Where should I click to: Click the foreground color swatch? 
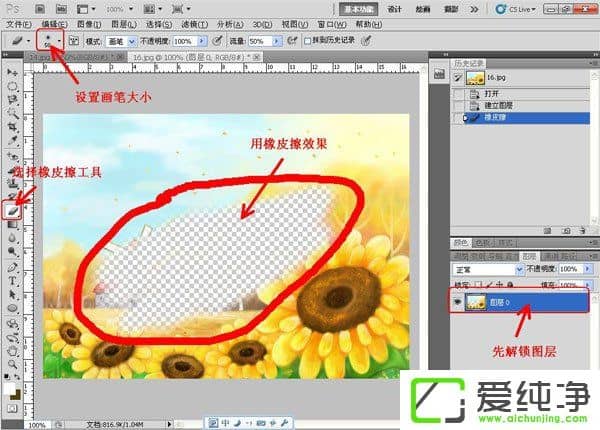point(9,389)
